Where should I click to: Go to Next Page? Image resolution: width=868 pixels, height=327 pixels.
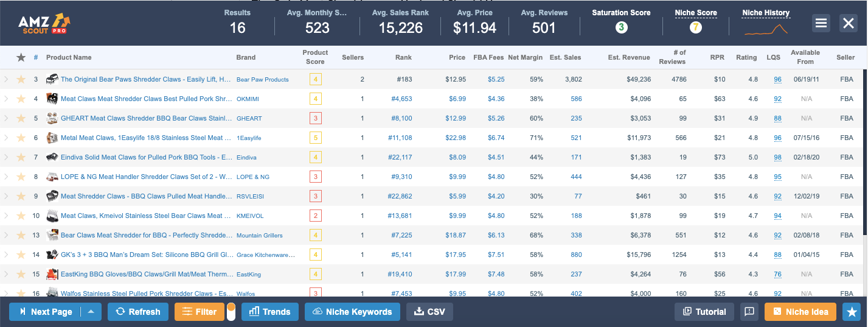click(x=45, y=312)
